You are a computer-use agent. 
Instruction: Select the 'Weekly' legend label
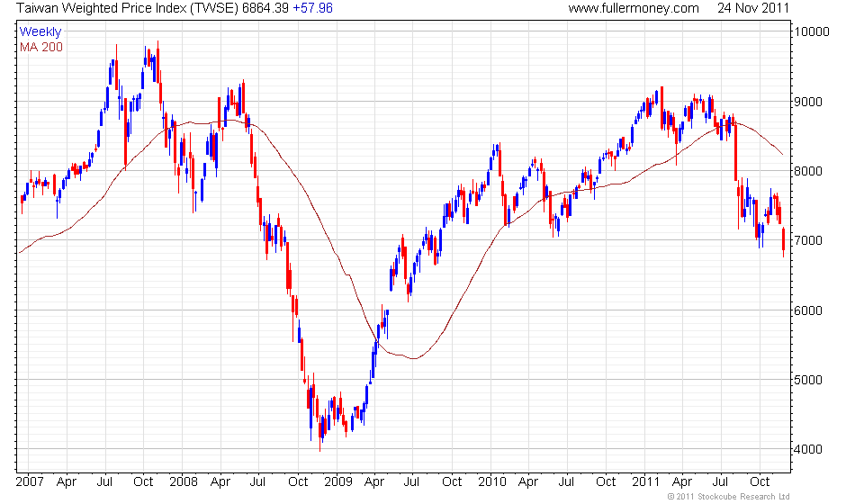click(x=40, y=31)
